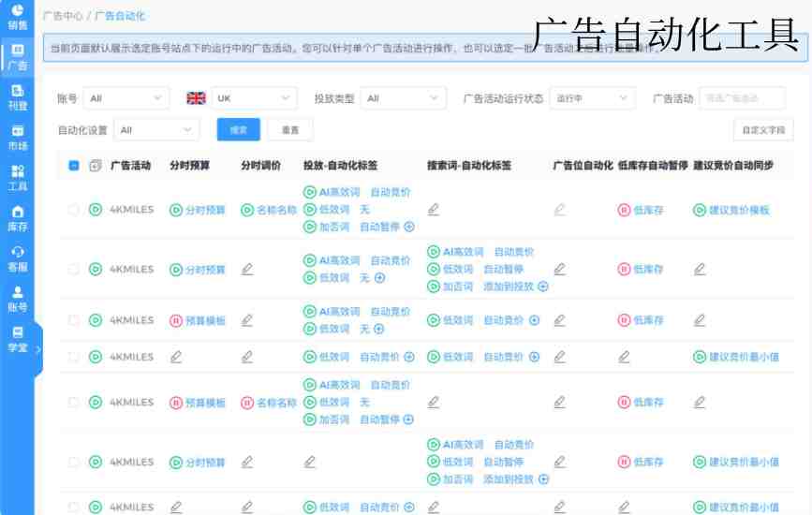Open the 学堂 (Academy) sidebar icon
This screenshot has height=515, width=812.
17,338
